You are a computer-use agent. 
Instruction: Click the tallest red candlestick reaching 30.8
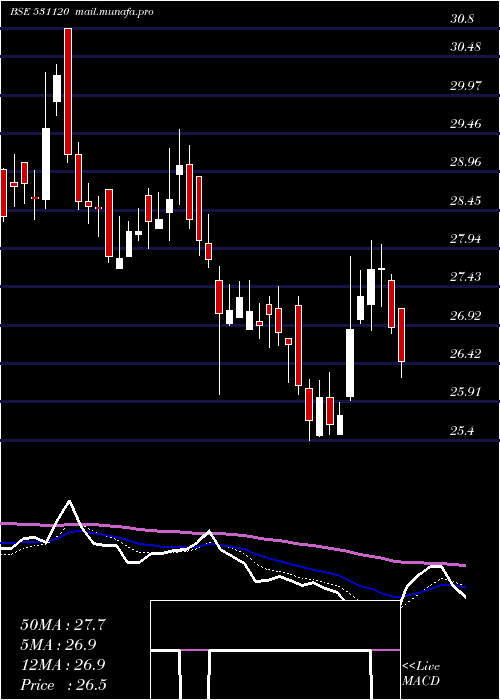[67, 91]
